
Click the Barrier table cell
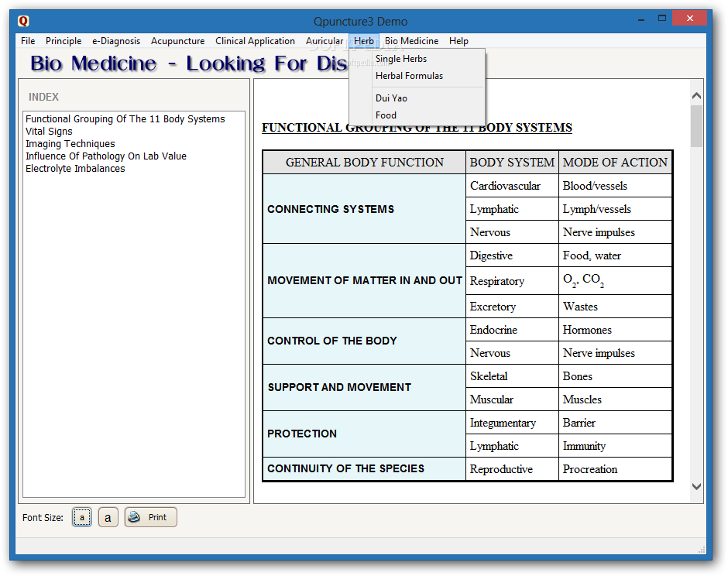(x=615, y=423)
